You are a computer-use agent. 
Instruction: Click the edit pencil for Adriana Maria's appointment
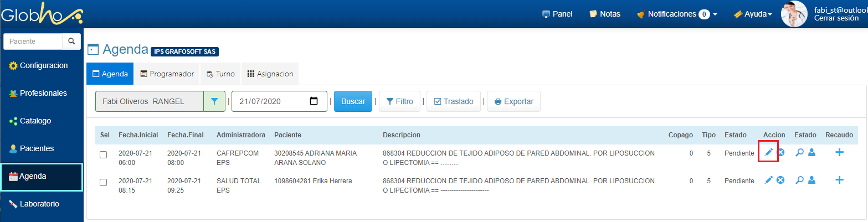[768, 152]
